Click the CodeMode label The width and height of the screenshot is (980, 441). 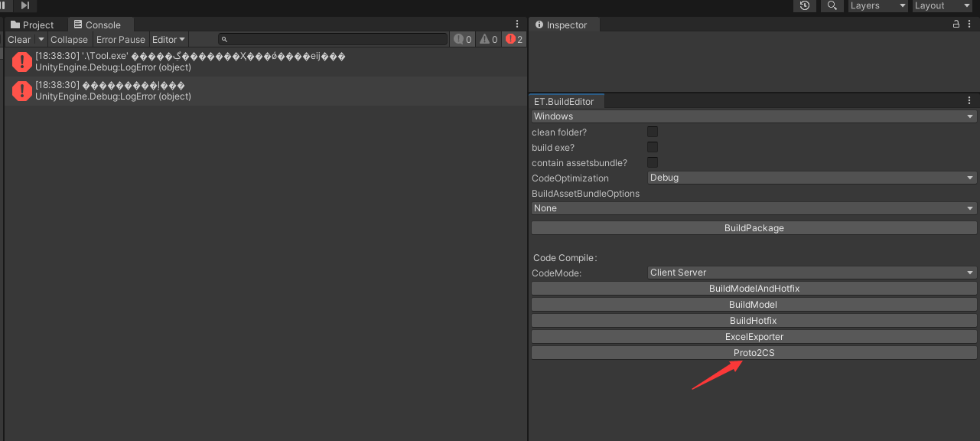click(557, 273)
